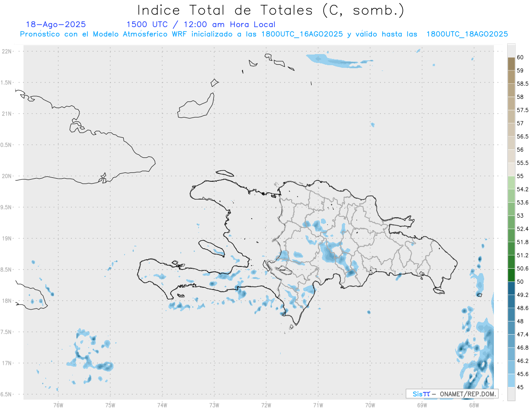This screenshot has height=411, width=532.
Task: Click the "21N" latitude label
Action: tap(8, 114)
